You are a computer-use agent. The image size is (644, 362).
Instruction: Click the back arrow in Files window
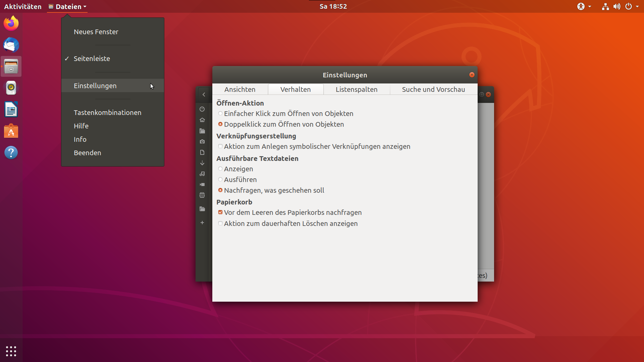click(x=204, y=95)
